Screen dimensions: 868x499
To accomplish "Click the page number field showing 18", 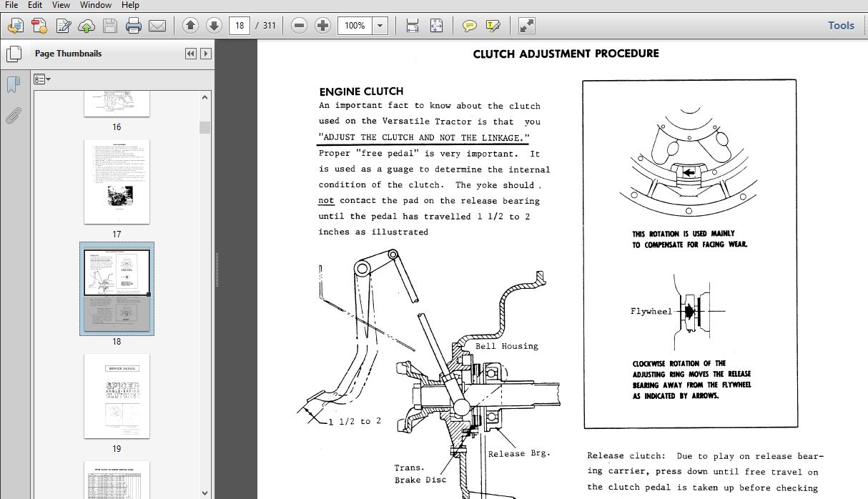I will pyautogui.click(x=240, y=26).
